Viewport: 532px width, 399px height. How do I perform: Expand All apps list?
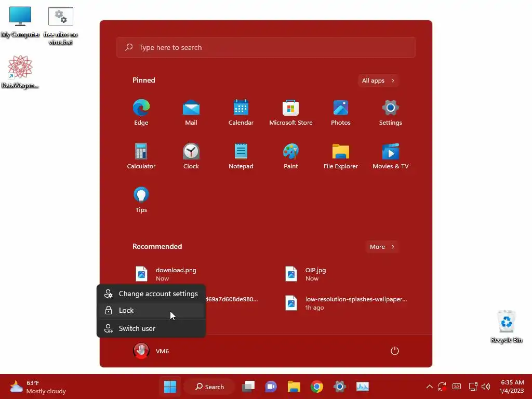[x=378, y=81]
